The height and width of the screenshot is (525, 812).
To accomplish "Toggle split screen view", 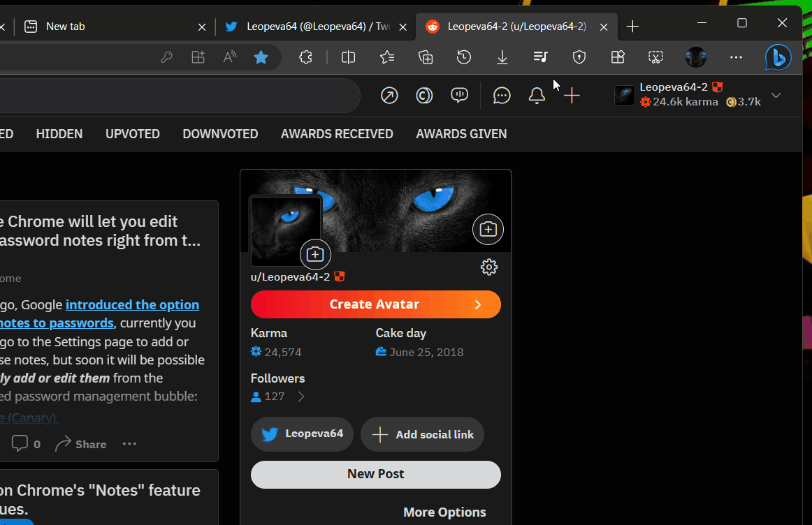I will (348, 57).
